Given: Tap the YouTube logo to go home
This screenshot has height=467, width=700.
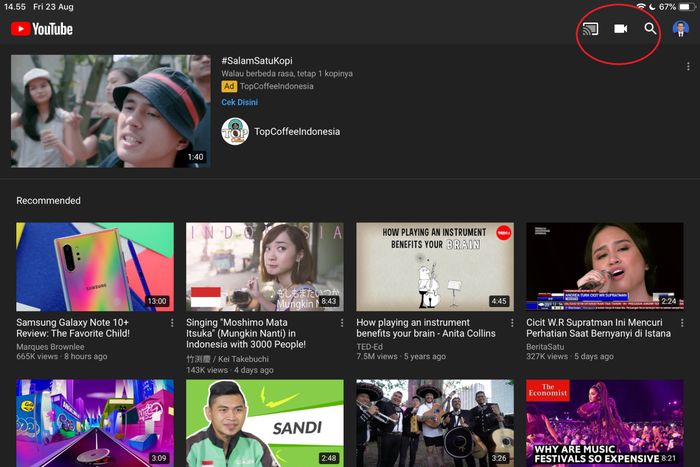Looking at the screenshot, I should coord(42,29).
